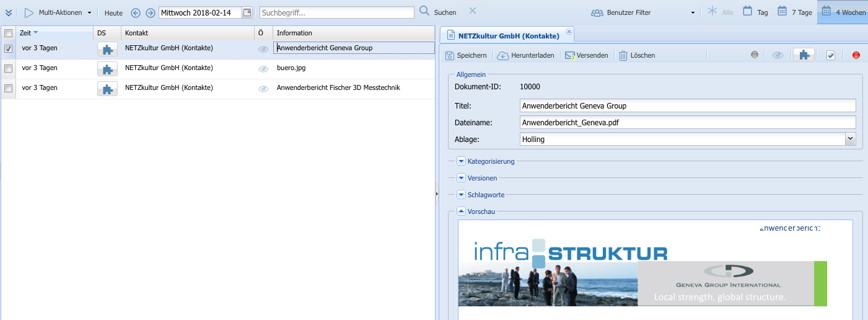Image resolution: width=868 pixels, height=320 pixels.
Task: Open the calendar date picker icon
Action: click(x=247, y=12)
